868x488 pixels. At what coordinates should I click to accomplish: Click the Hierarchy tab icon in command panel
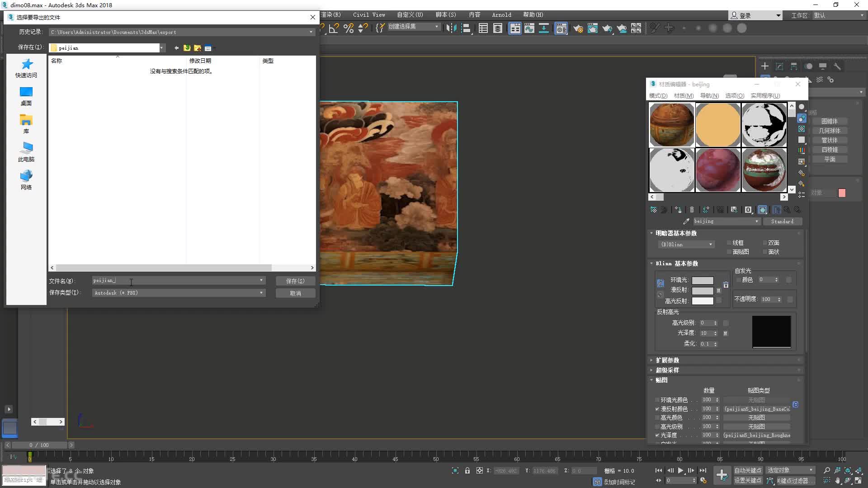(794, 66)
